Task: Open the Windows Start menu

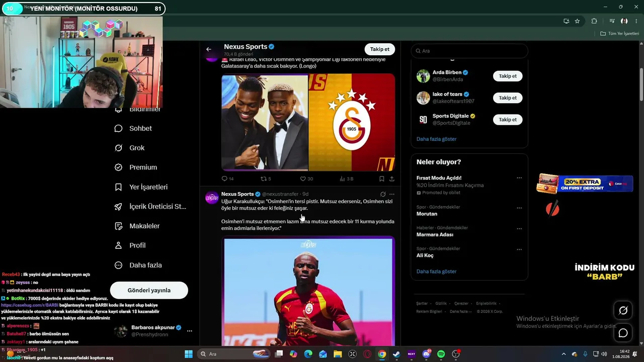Action: click(x=189, y=354)
